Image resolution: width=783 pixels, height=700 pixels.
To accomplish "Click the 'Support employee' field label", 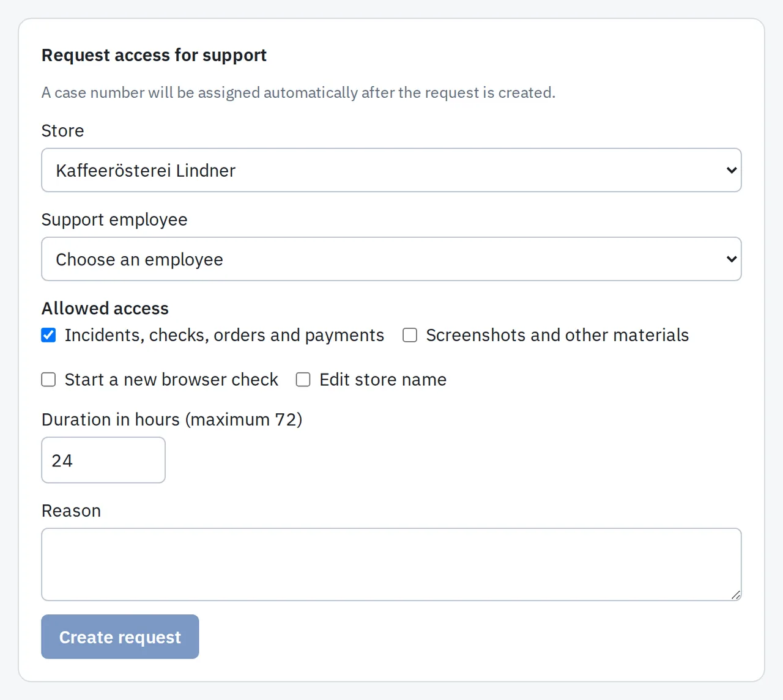I will pos(114,219).
